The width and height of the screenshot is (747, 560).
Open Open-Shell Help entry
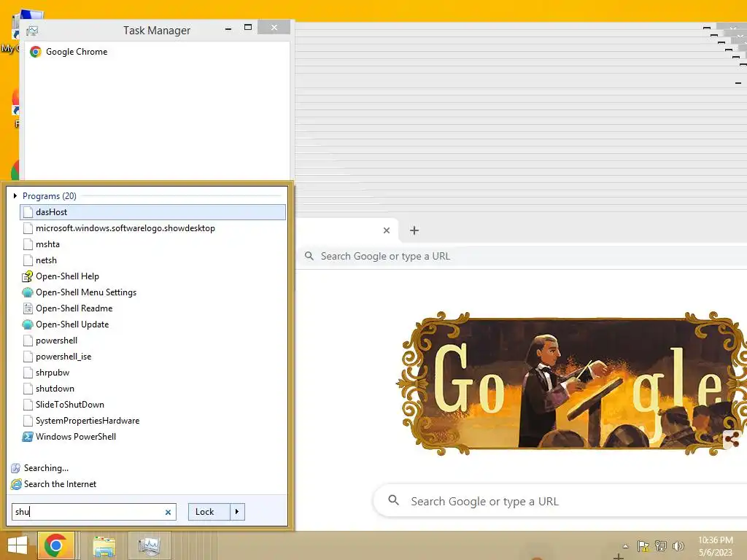pos(153,276)
